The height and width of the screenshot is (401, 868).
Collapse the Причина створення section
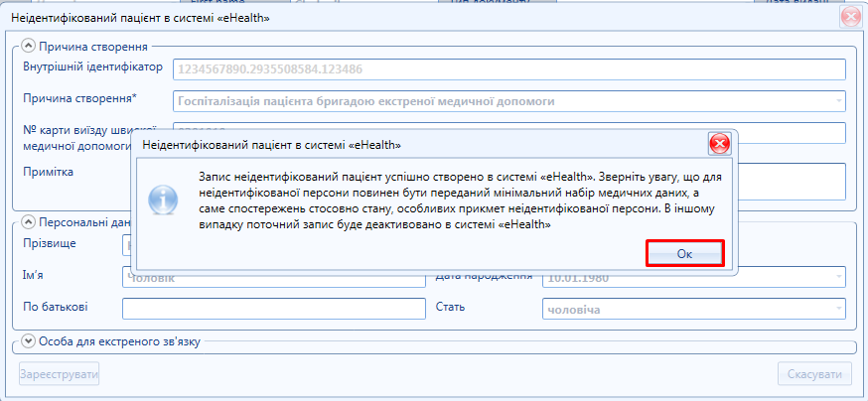28,46
